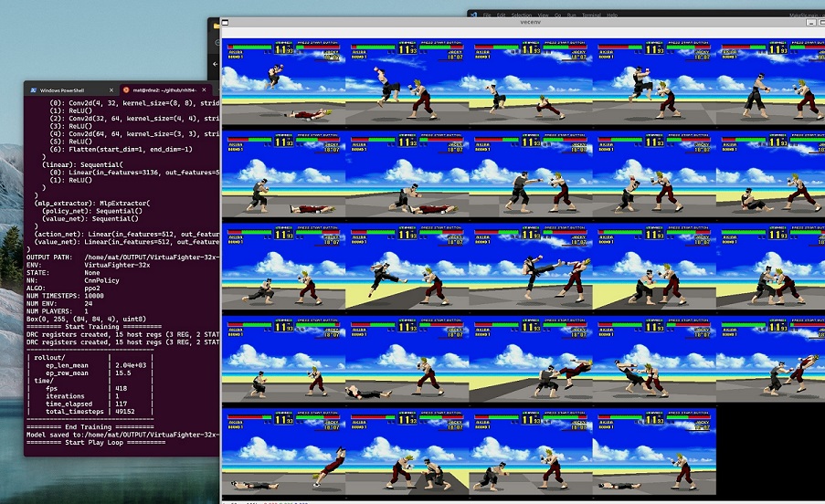Click the vecenv window title

pyautogui.click(x=530, y=22)
